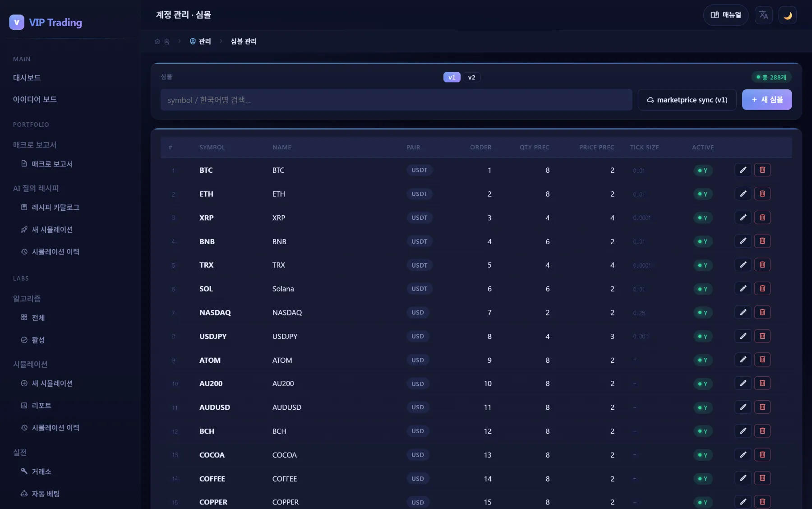
Task: Collapse the 실전 sidebar section
Action: click(20, 452)
